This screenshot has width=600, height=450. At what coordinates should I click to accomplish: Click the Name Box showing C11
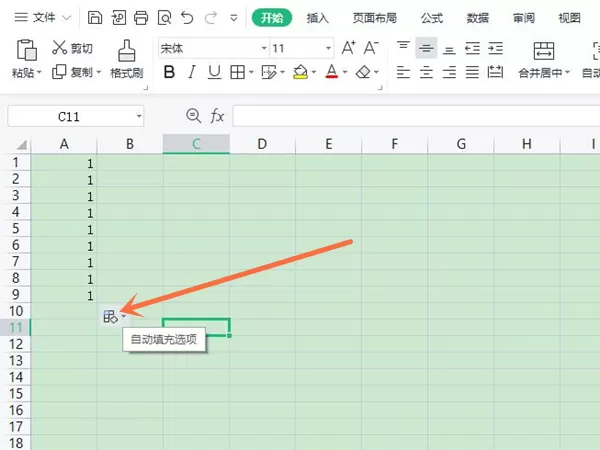click(69, 116)
